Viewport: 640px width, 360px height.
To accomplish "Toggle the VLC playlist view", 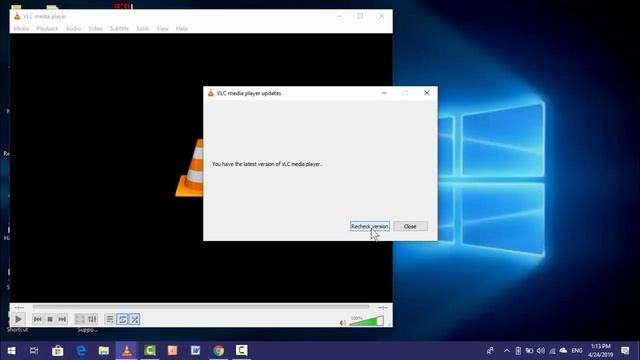I will pos(110,319).
